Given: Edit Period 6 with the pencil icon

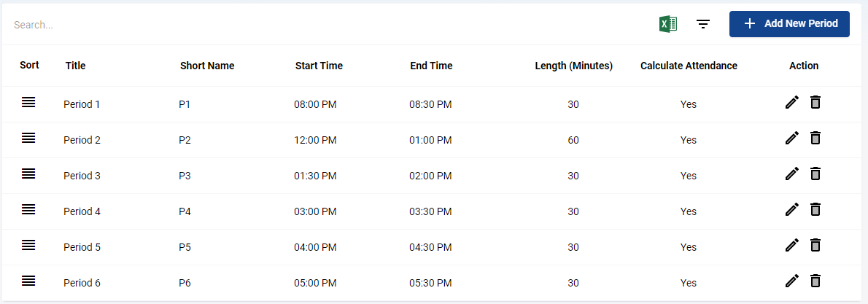Looking at the screenshot, I should 792,281.
